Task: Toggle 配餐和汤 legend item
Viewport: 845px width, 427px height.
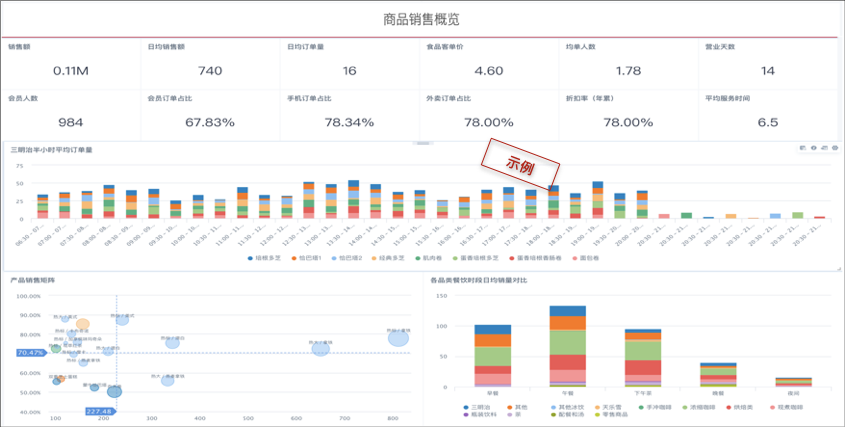Action: point(566,415)
